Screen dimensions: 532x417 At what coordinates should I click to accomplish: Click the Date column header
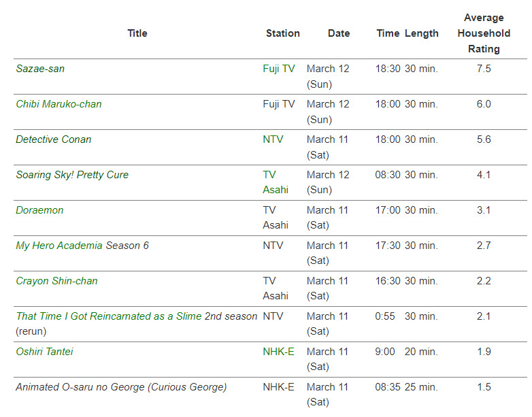point(339,33)
